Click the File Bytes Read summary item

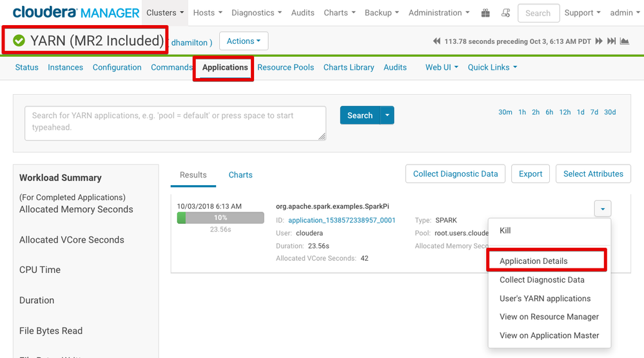click(x=51, y=331)
